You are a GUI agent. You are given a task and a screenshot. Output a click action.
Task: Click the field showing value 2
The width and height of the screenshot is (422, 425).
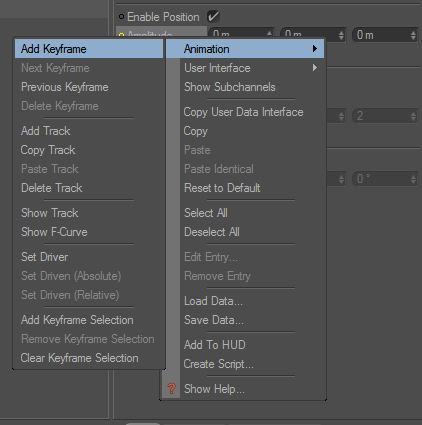click(385, 116)
